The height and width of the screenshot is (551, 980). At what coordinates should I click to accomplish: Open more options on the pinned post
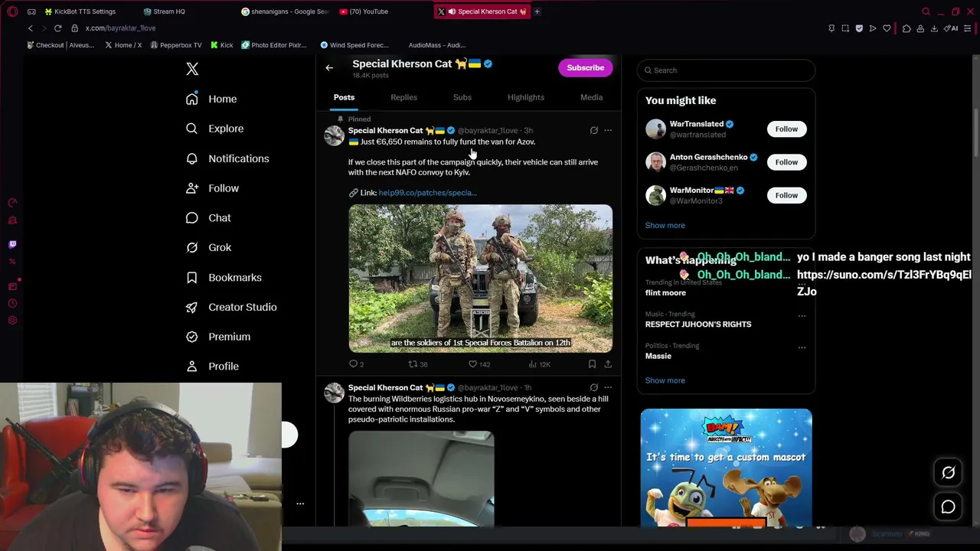tap(608, 131)
